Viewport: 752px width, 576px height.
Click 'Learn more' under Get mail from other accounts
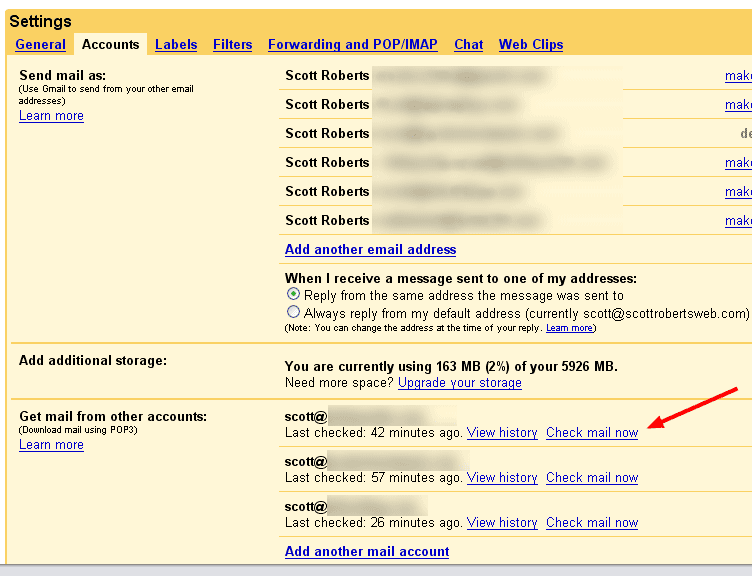(x=51, y=445)
